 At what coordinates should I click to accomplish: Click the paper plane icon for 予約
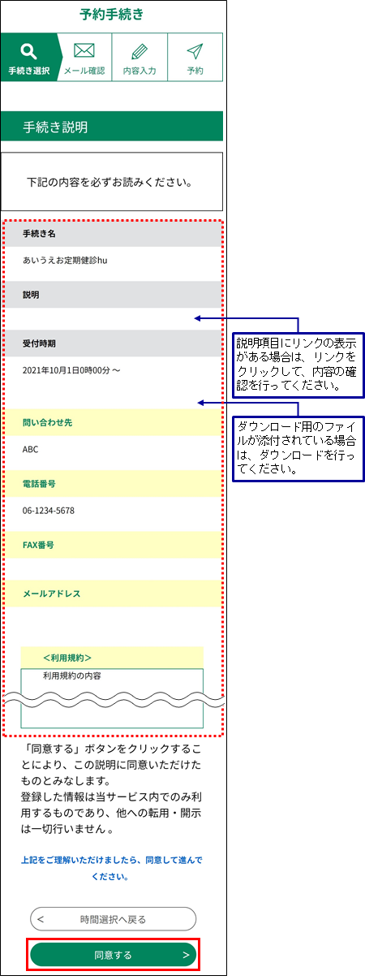[x=195, y=51]
